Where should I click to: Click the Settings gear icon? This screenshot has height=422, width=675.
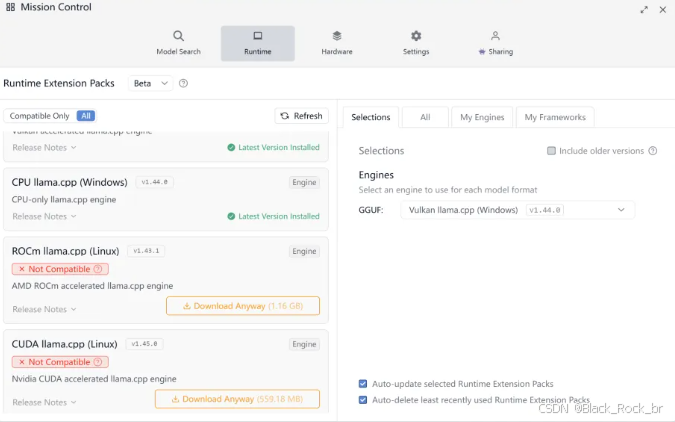coord(416,36)
